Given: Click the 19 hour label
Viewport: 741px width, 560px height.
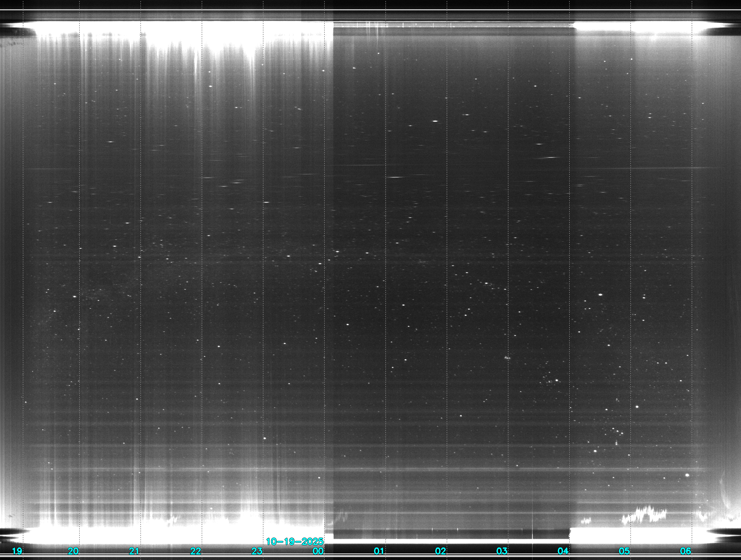Looking at the screenshot, I should (17, 551).
